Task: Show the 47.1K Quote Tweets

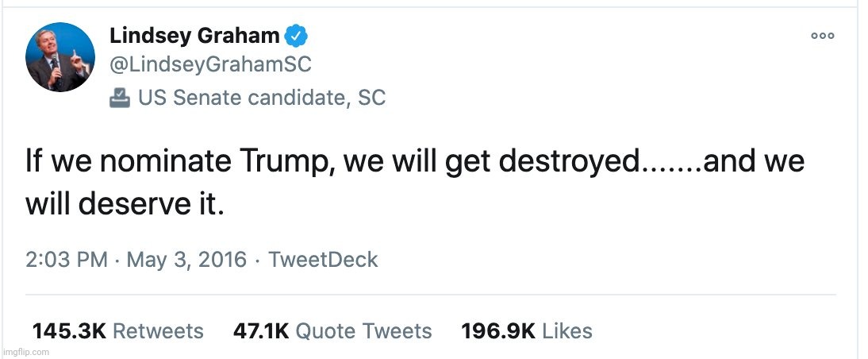Action: click(332, 331)
